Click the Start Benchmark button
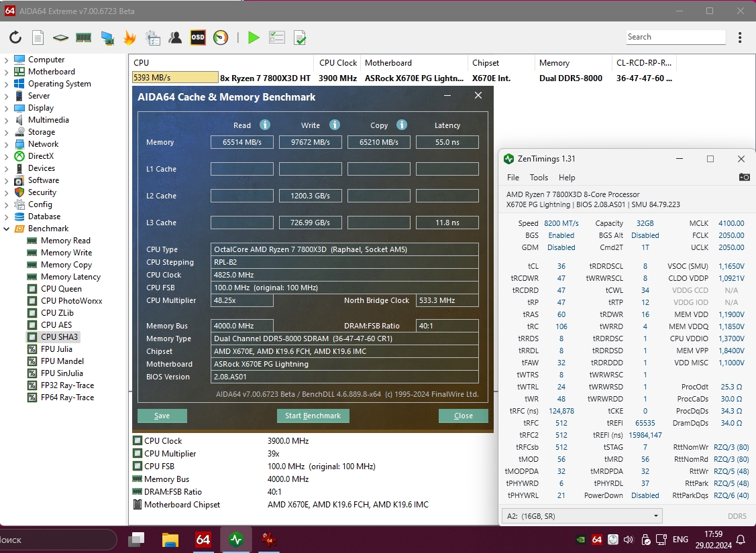This screenshot has height=553, width=756. (x=313, y=416)
